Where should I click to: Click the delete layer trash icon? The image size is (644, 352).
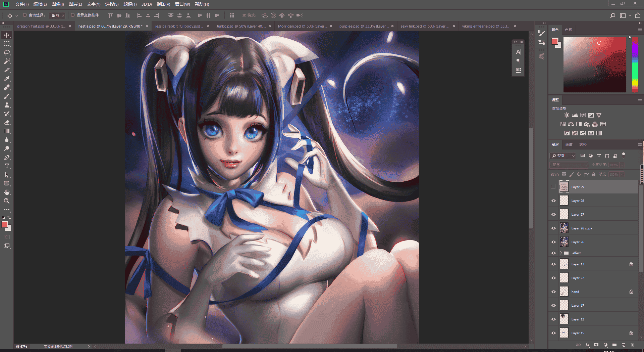pos(632,345)
